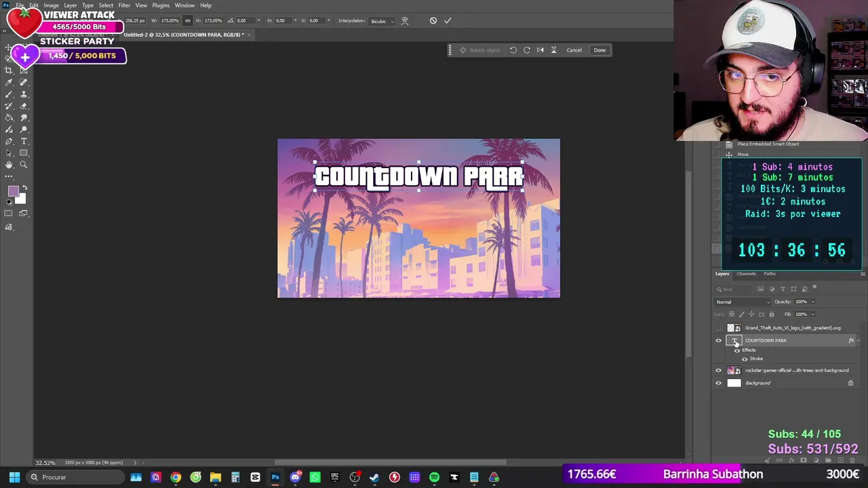The width and height of the screenshot is (868, 488).
Task: Show the Grand_Theft_Auto_VI_logo layer
Action: pyautogui.click(x=719, y=328)
